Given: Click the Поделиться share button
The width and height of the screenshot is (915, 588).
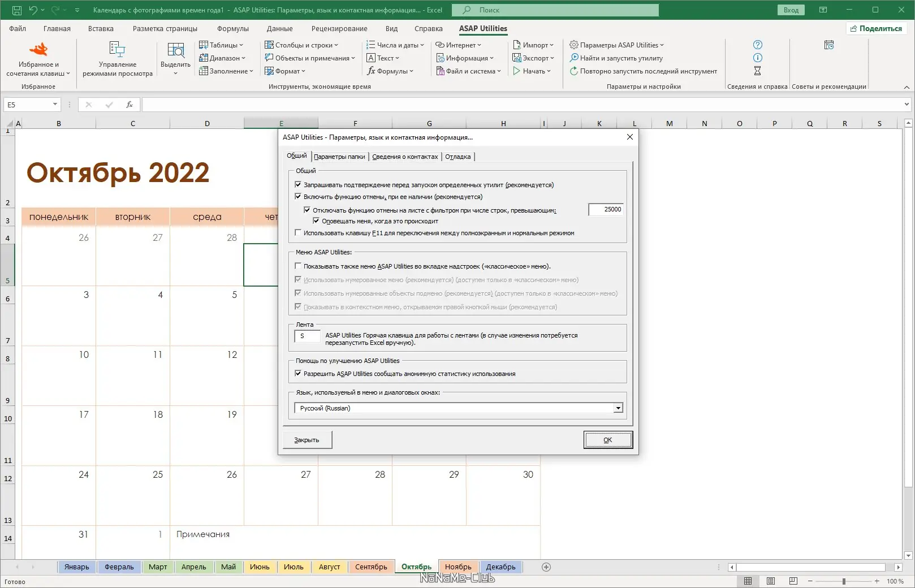Looking at the screenshot, I should point(877,28).
